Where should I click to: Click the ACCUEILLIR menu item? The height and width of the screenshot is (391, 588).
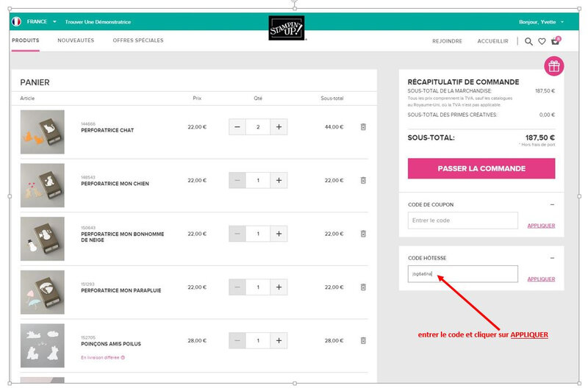coord(492,41)
